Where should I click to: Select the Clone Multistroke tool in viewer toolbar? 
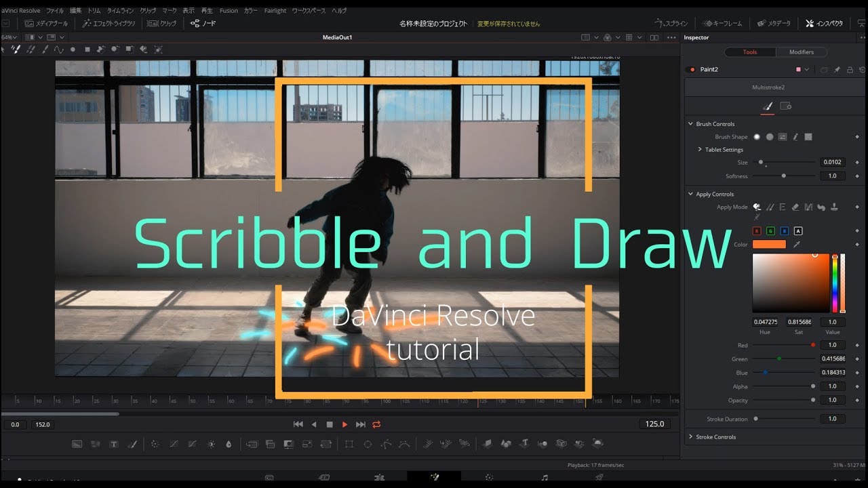pyautogui.click(x=31, y=49)
